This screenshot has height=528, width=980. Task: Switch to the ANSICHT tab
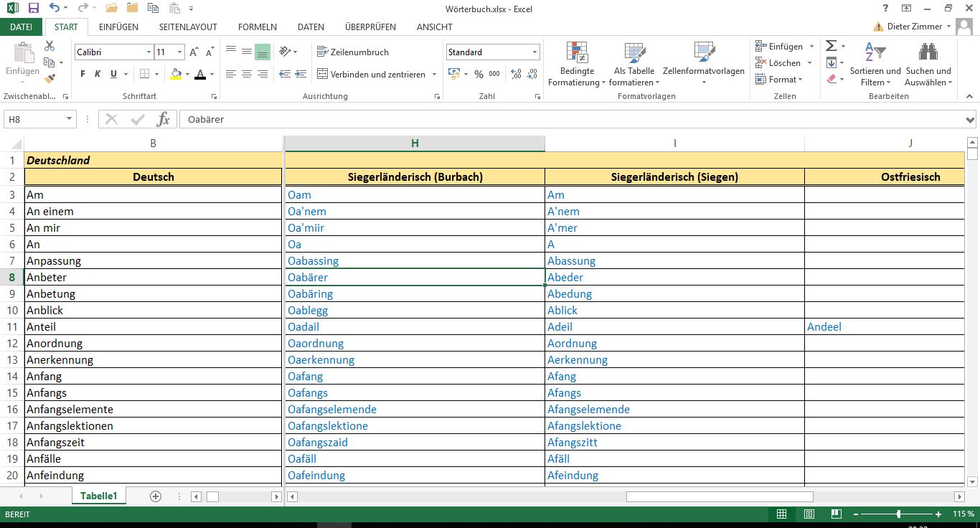[435, 27]
